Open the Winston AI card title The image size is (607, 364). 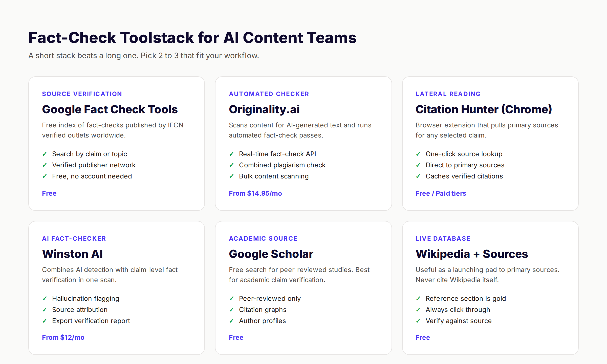(x=72, y=254)
